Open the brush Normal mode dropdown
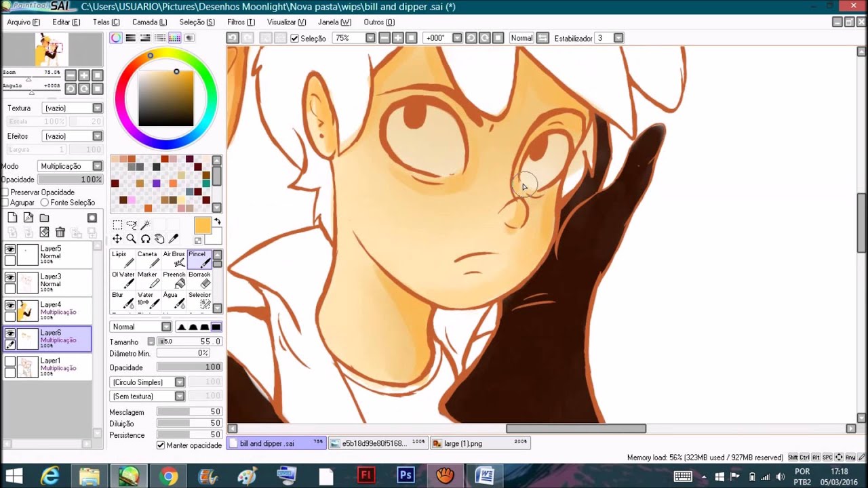Screen dimensions: 868x488 (x=140, y=327)
